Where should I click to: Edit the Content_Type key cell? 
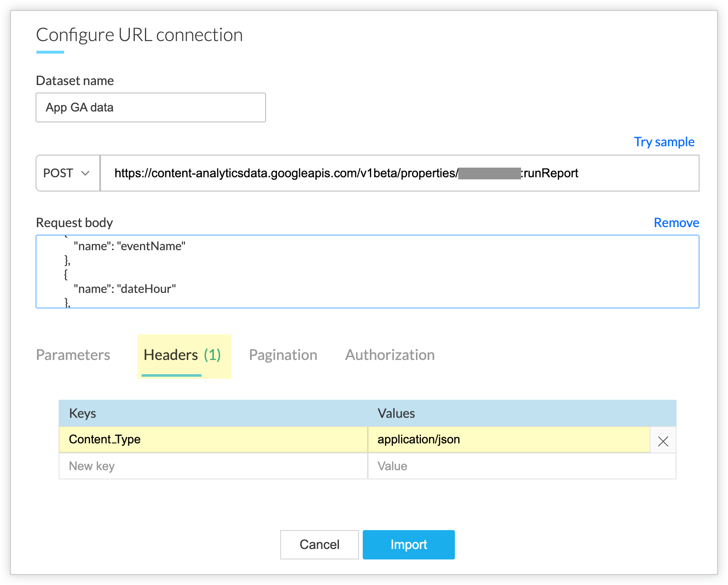pyautogui.click(x=213, y=440)
